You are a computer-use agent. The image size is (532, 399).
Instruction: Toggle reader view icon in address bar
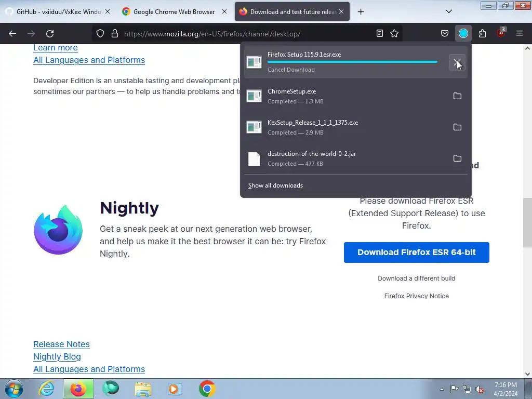[380, 33]
